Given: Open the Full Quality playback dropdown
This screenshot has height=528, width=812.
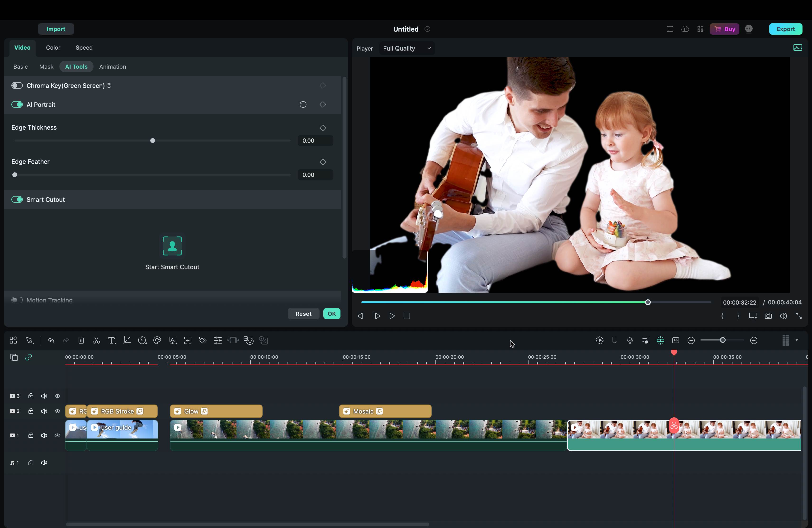Looking at the screenshot, I should pyautogui.click(x=406, y=48).
